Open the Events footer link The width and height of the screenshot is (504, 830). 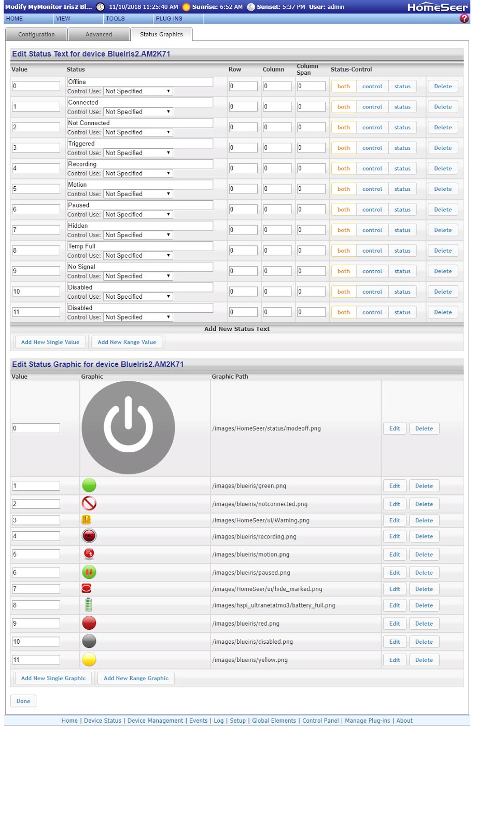pos(198,721)
